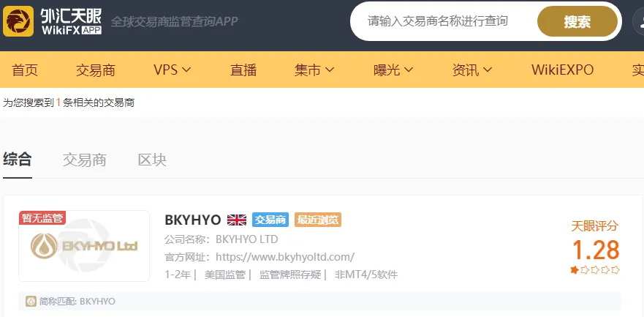Expand the 资讯 dropdown menu
The width and height of the screenshot is (644, 317).
pos(472,70)
